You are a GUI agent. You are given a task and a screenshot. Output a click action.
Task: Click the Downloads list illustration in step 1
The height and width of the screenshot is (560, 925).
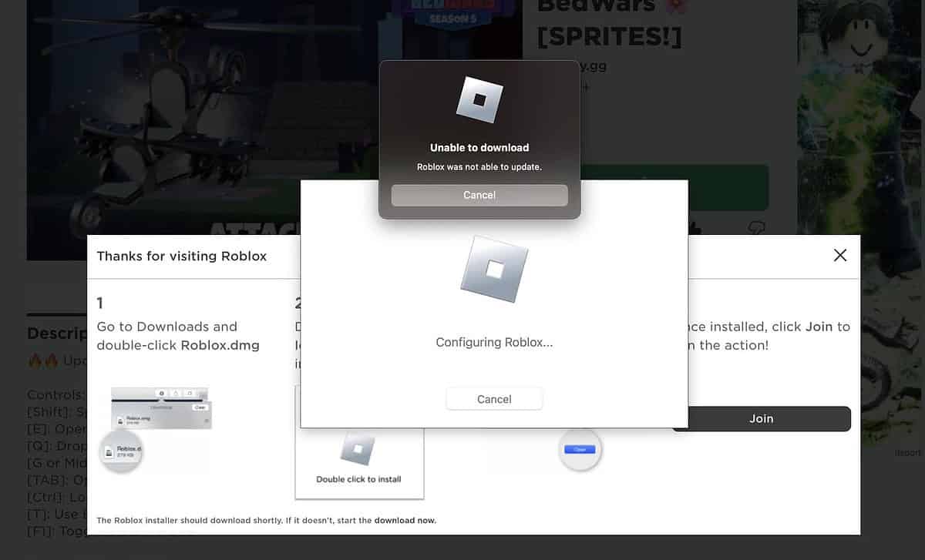pos(161,408)
